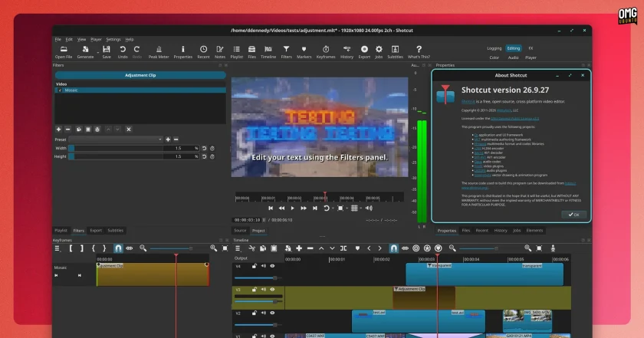The height and width of the screenshot is (338, 644).
Task: Click the Adjustment Clip header button
Action: coord(140,75)
